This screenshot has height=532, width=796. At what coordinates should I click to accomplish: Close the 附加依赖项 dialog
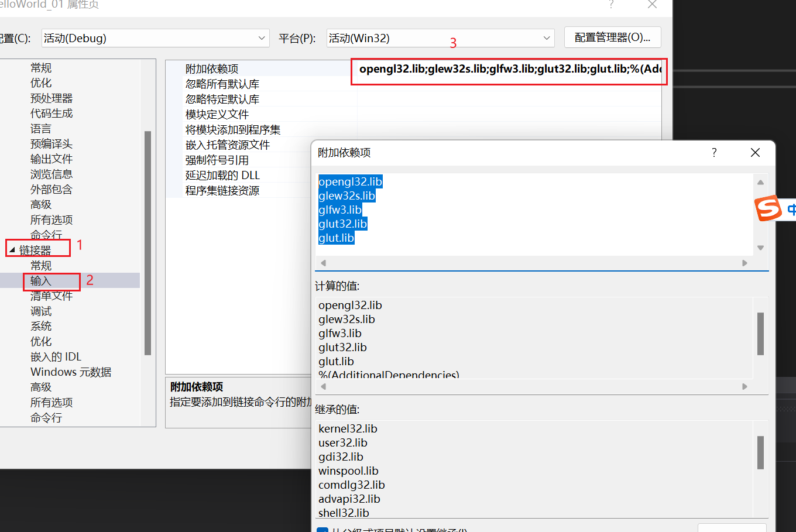click(x=755, y=153)
